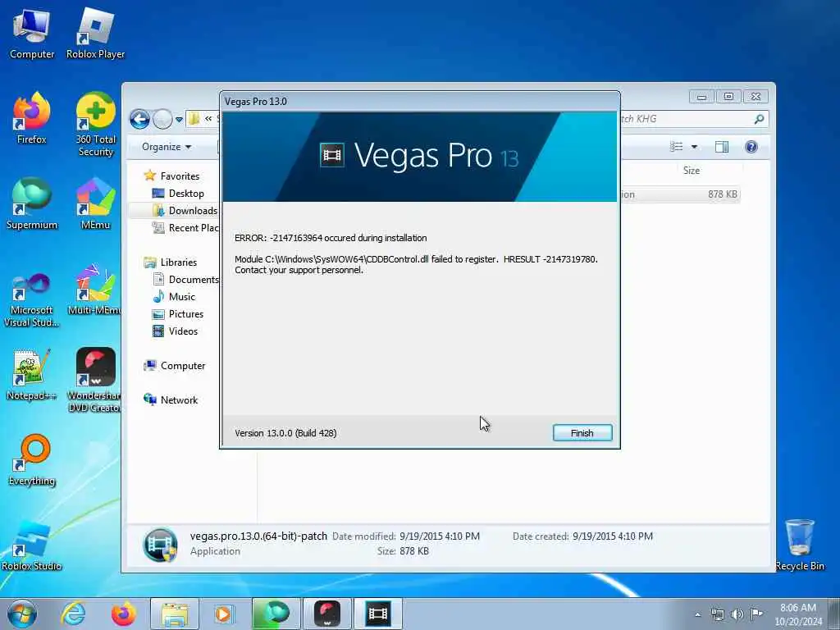
Task: Click the Windows Start orb
Action: click(22, 614)
